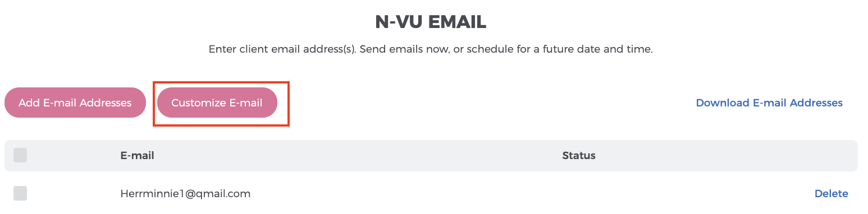This screenshot has height=214, width=868.
Task: Check the box beside Herrminnie1@qmail.com
Action: [x=20, y=193]
